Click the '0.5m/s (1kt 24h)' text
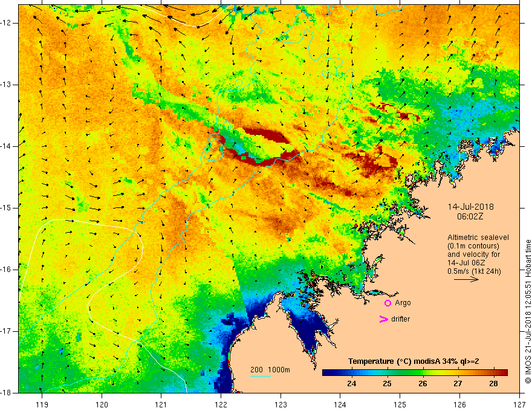 [474, 271]
